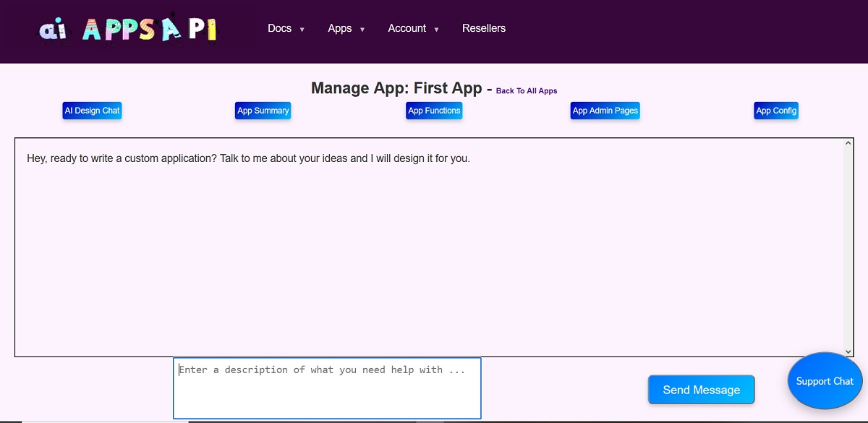This screenshot has width=868, height=423.
Task: Click the chat panel scroll-up arrow
Action: click(848, 143)
